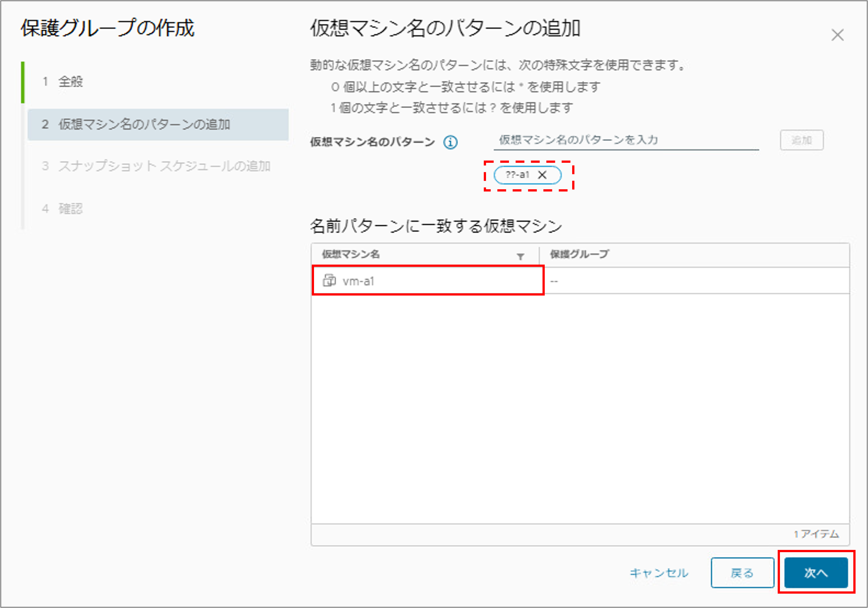Open the 仮想マシン名 column filter
This screenshot has width=868, height=608.
[x=520, y=257]
